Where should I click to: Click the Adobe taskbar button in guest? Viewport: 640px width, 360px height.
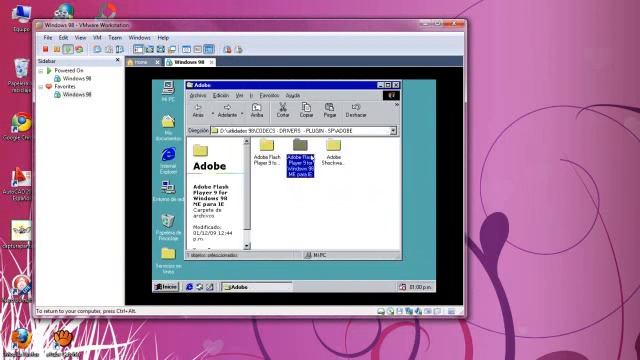point(257,287)
